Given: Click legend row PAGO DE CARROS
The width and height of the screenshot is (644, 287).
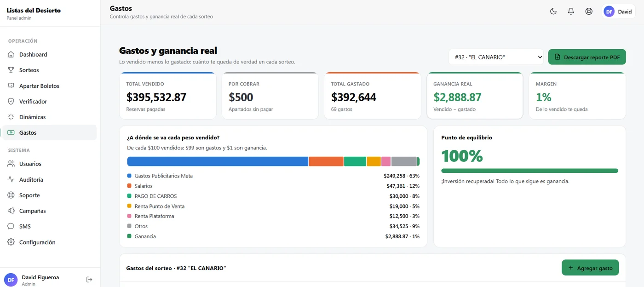Looking at the screenshot, I should pyautogui.click(x=273, y=196).
